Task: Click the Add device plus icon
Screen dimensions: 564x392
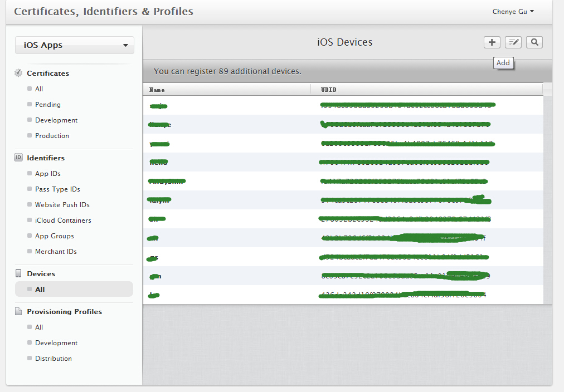Action: pyautogui.click(x=492, y=42)
